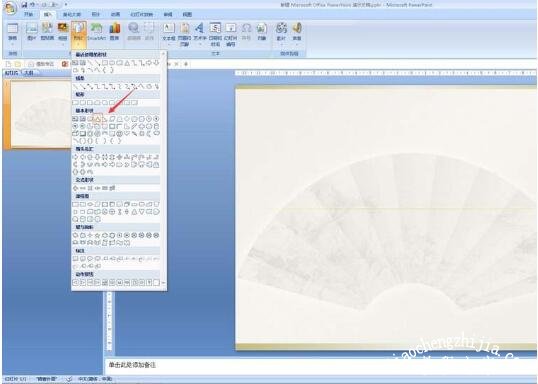Switch to Outline (大纲) pane tab
Image resolution: width=538 pixels, height=384 pixels.
tap(29, 73)
